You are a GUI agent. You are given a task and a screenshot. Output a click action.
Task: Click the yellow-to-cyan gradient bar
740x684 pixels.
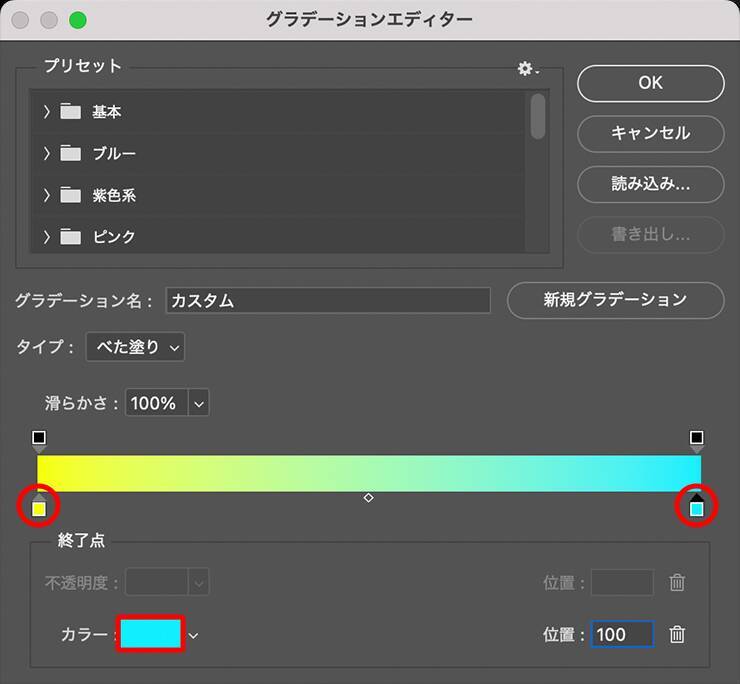[369, 473]
